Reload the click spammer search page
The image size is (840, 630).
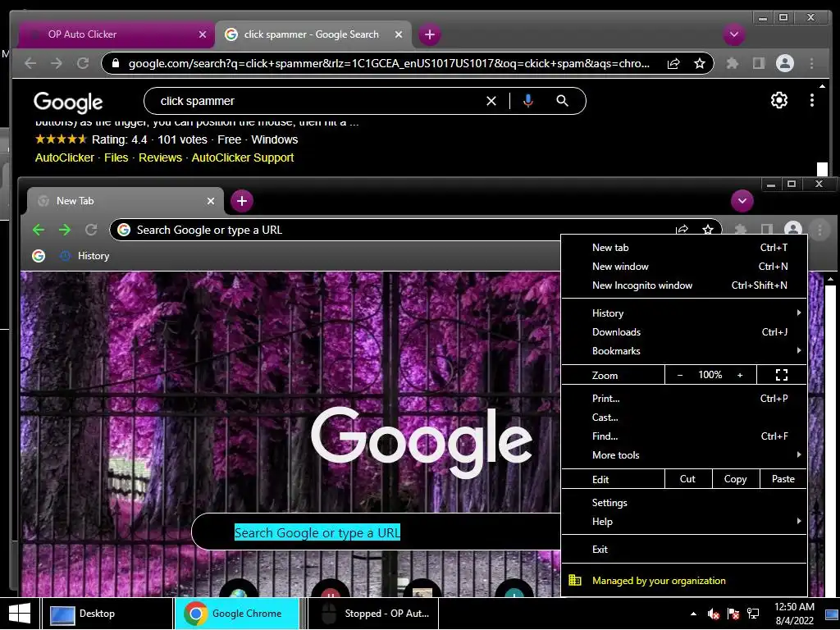83,63
